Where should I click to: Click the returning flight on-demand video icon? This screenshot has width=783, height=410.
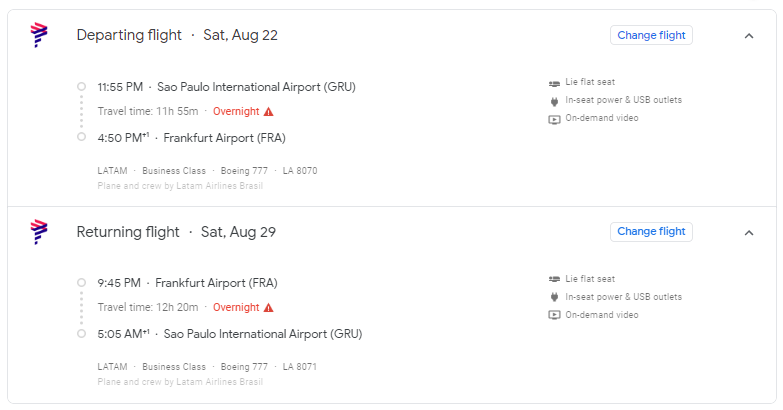(554, 315)
